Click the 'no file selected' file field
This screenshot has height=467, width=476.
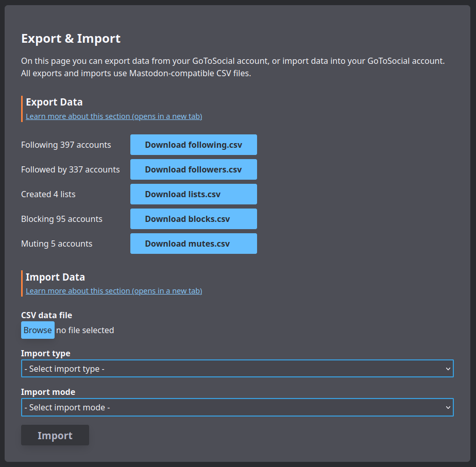(x=85, y=330)
